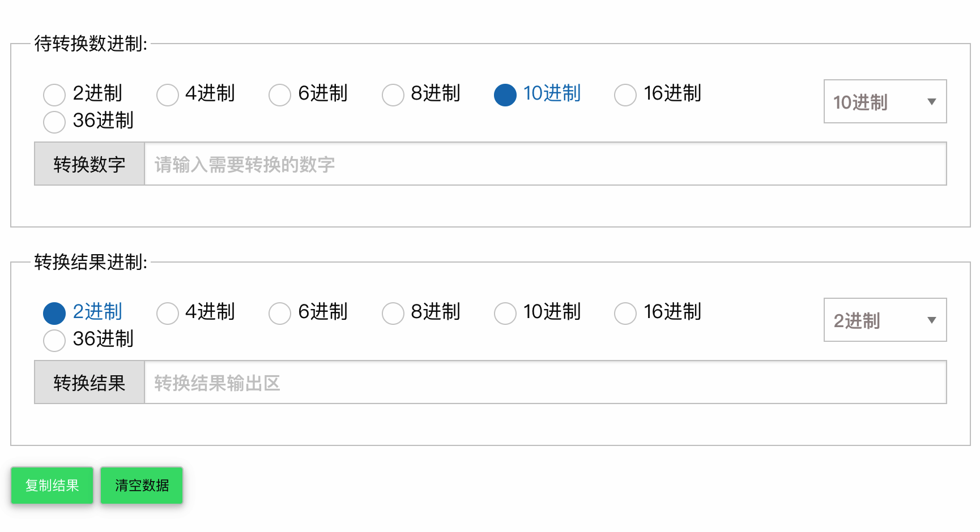Select 4进制 radio button for source number
Screen dimensions: 980x532
168,95
